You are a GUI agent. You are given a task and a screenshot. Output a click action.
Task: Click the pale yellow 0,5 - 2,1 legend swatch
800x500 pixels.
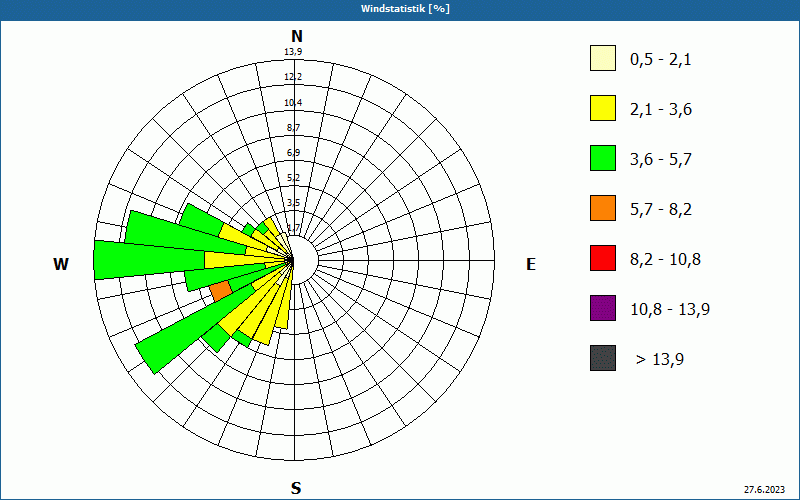coord(603,58)
